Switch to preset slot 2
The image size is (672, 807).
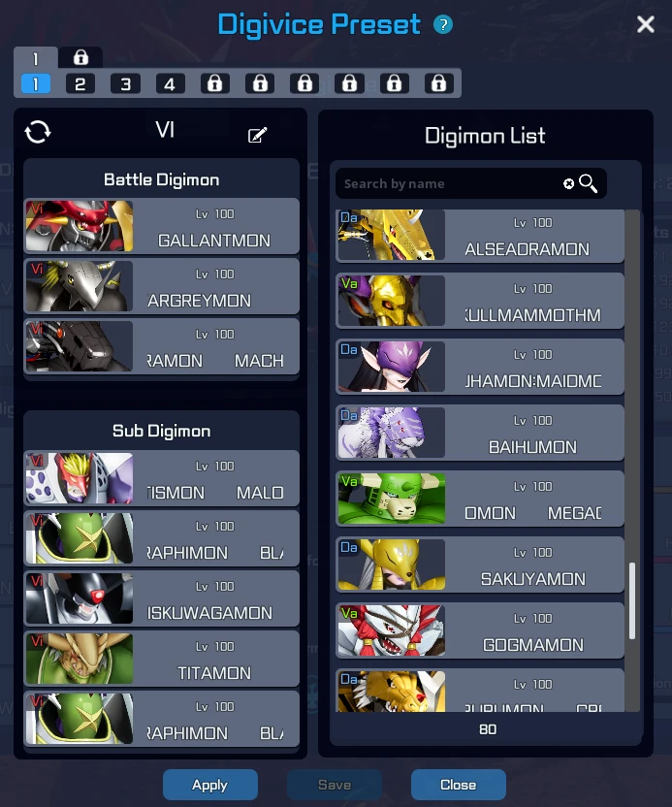tap(80, 83)
